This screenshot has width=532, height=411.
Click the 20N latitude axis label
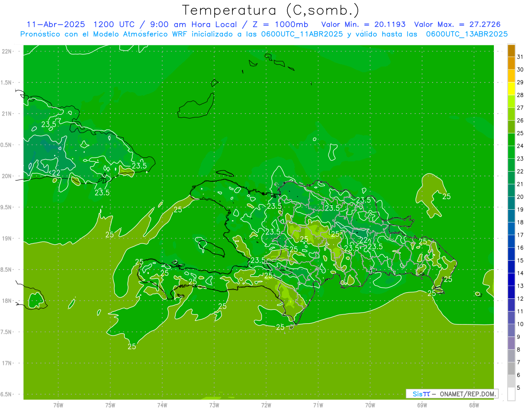tap(8, 176)
